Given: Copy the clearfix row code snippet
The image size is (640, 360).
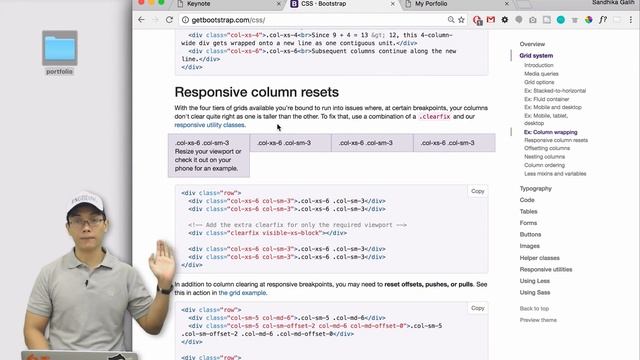Looking at the screenshot, I should 478,191.
